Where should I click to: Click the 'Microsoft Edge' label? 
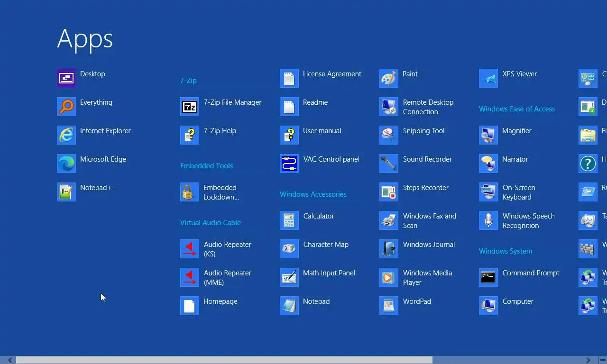pos(103,159)
